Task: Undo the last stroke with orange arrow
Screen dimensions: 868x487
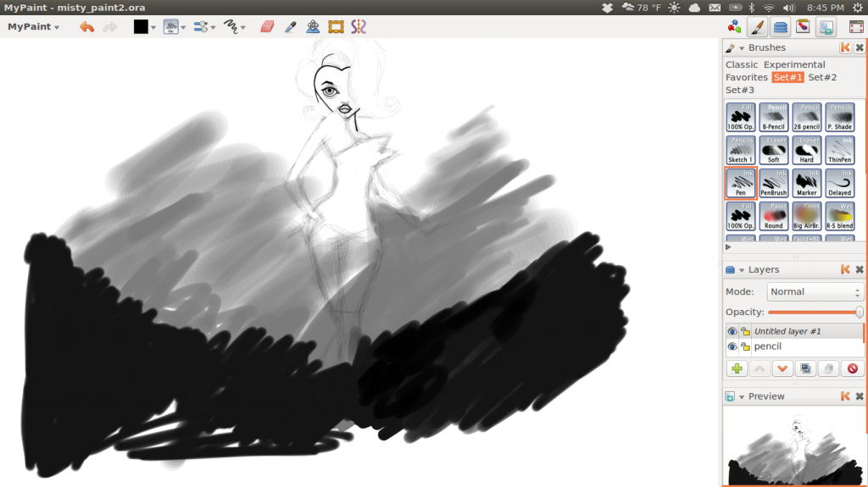Action: click(87, 26)
